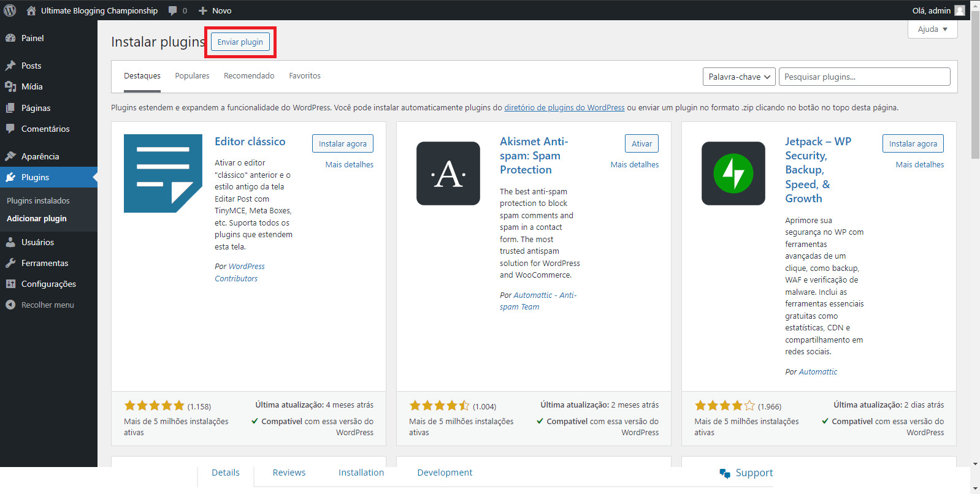Viewport: 980px width, 494px height.
Task: Open the Reviews tab at bottom
Action: 289,473
